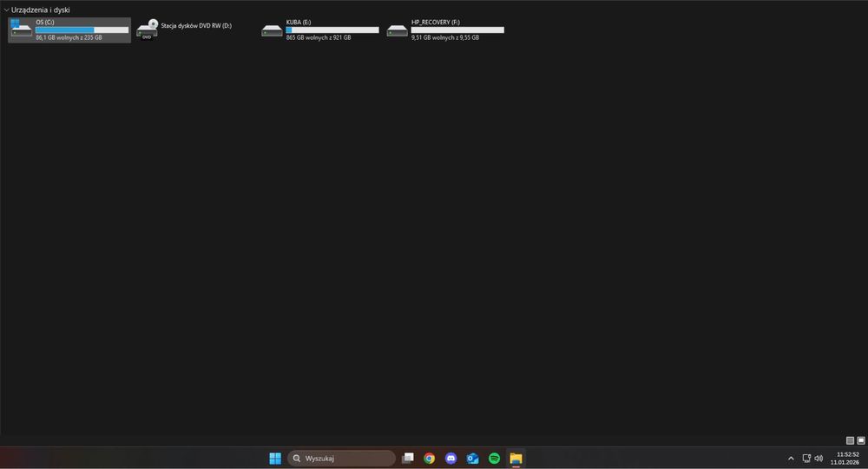Click the HP_RECOVERY (F:) capacity bar

[457, 30]
